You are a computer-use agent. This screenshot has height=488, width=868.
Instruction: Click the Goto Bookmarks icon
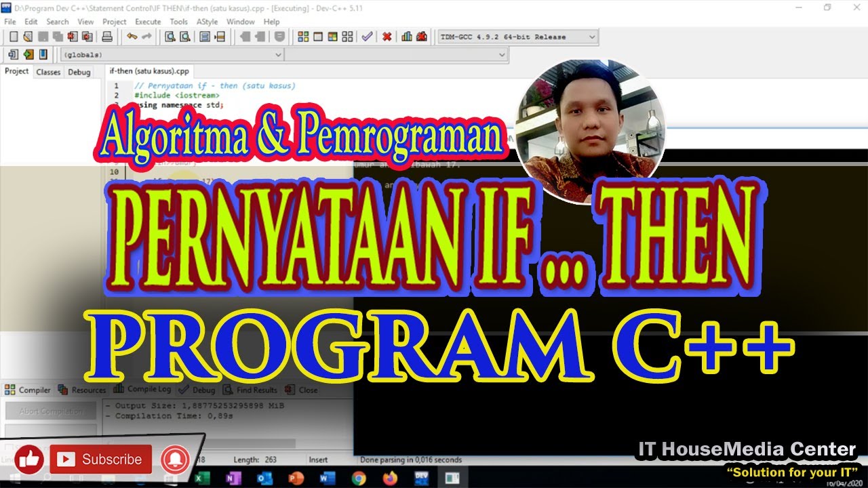(x=43, y=54)
